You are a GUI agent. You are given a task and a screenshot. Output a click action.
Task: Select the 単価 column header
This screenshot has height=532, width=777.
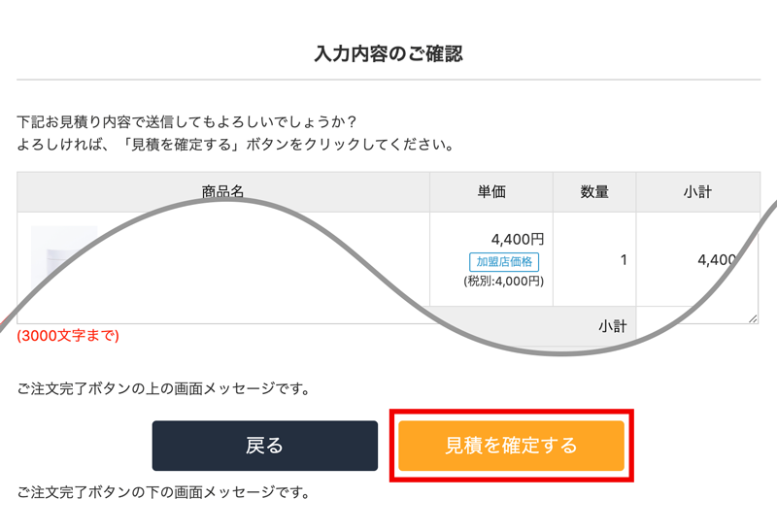[x=491, y=192]
